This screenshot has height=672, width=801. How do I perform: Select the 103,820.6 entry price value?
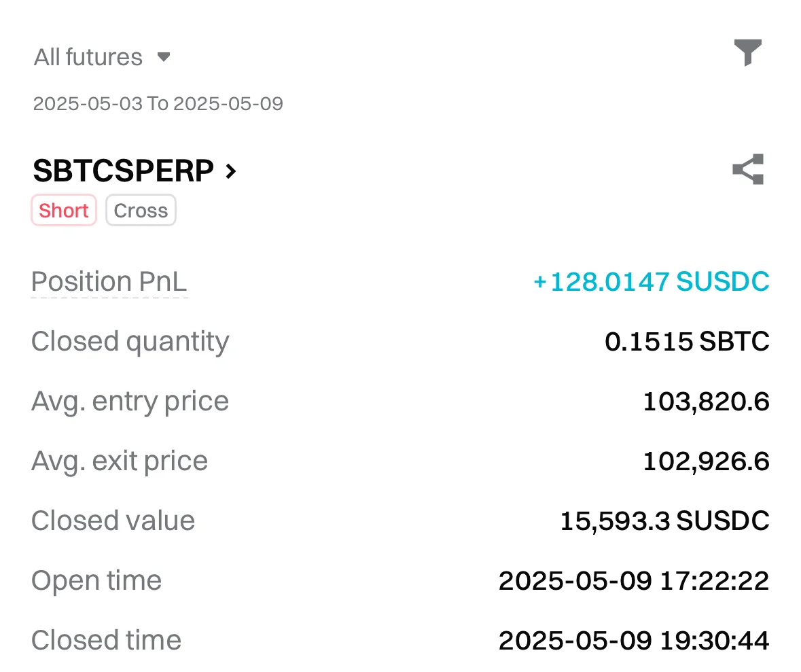[706, 402]
